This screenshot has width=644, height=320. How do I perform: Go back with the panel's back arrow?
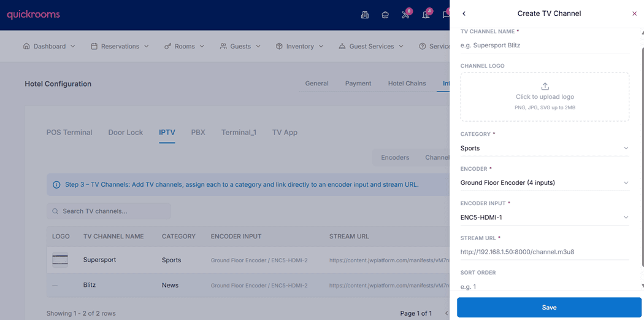[x=464, y=14]
